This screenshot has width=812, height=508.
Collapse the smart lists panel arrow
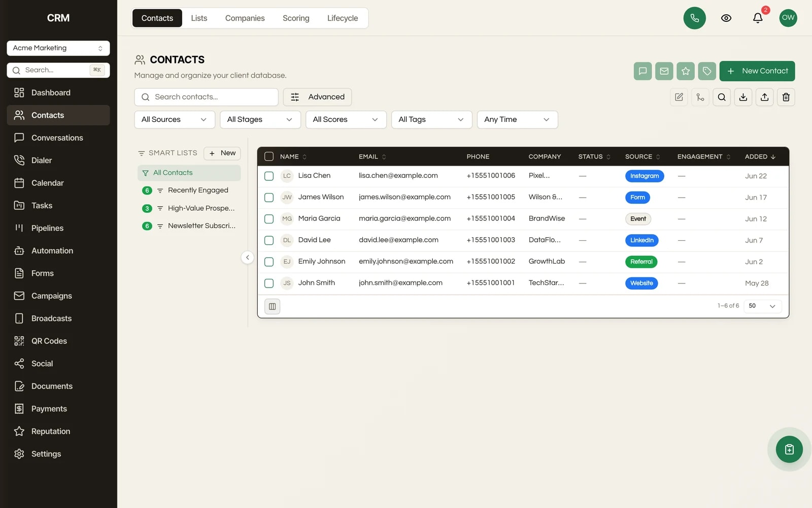[247, 258]
